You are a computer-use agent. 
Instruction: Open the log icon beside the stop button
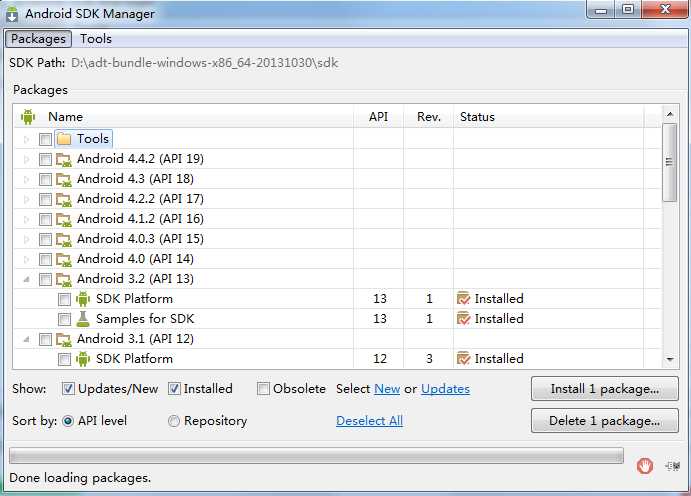(x=672, y=466)
